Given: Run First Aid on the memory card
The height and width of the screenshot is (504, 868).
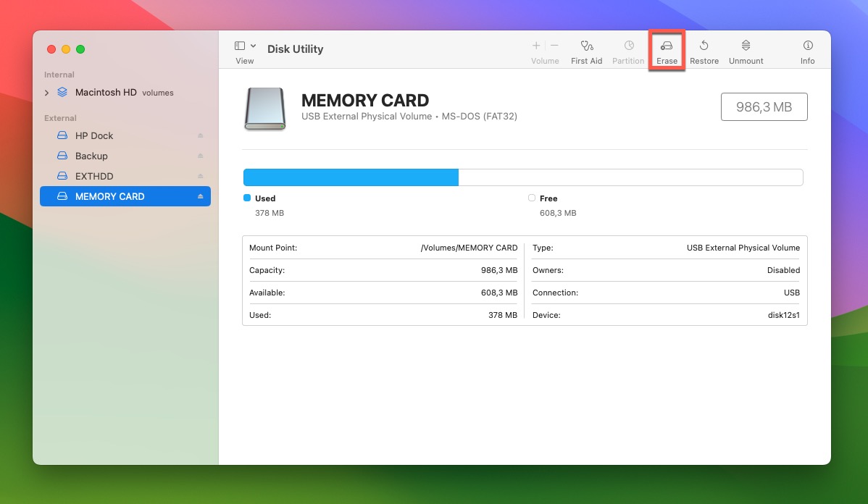Looking at the screenshot, I should coord(586,49).
